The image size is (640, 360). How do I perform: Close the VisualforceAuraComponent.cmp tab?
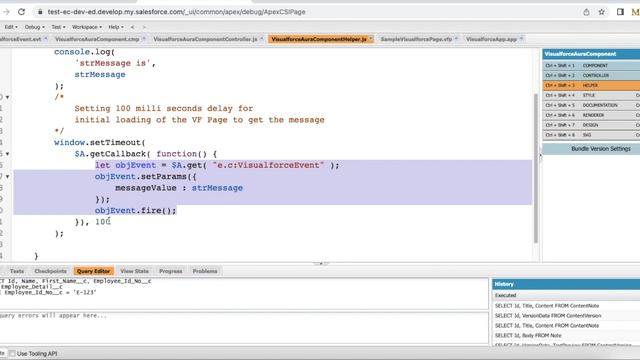(144, 39)
